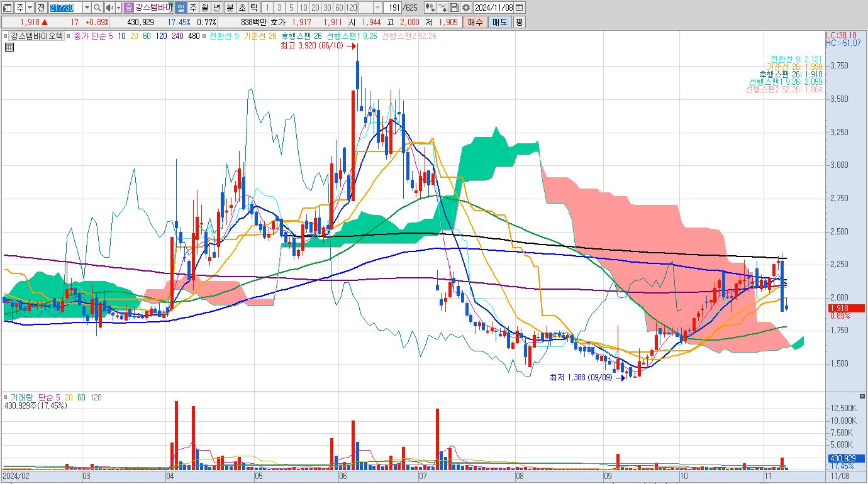Click the stock code input field
868x484 pixels.
pos(65,8)
